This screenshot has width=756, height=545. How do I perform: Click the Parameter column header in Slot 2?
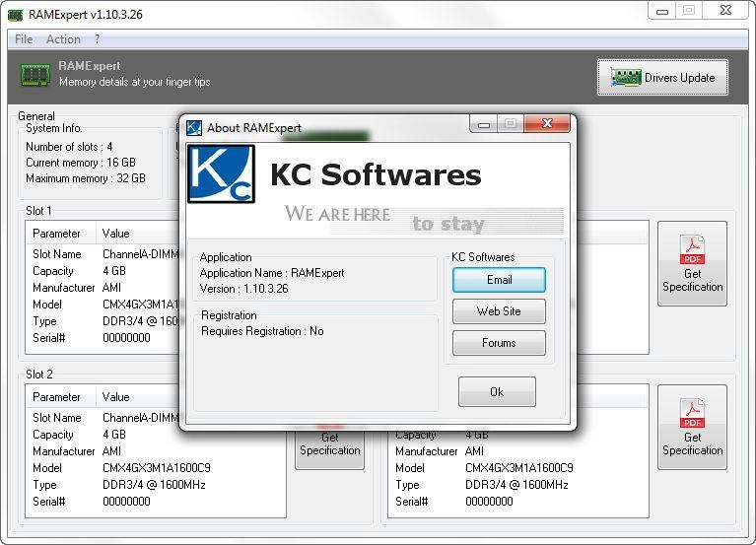coord(60,397)
